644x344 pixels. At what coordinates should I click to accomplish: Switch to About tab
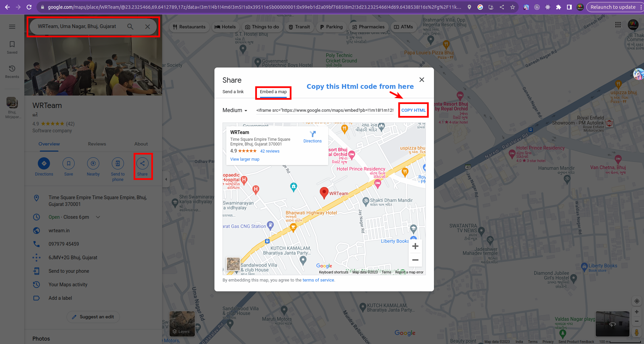(x=141, y=144)
